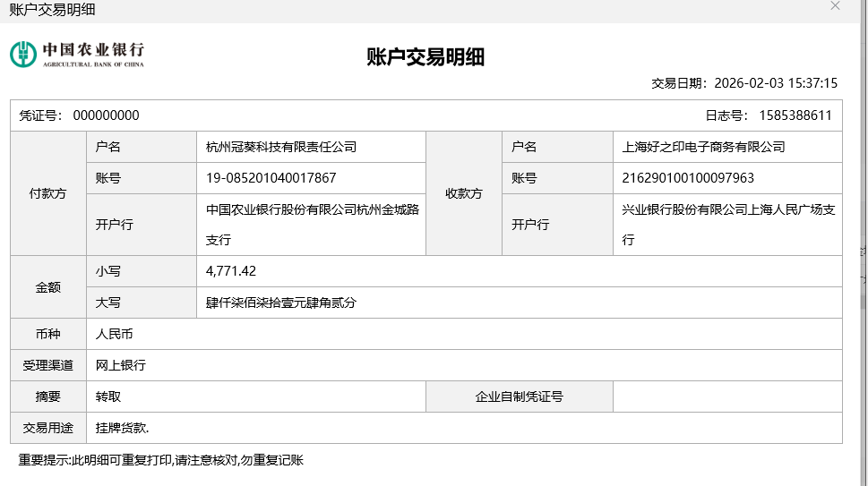Click payer account number 19-085201040017867
The width and height of the screenshot is (868, 486).
pos(271,178)
